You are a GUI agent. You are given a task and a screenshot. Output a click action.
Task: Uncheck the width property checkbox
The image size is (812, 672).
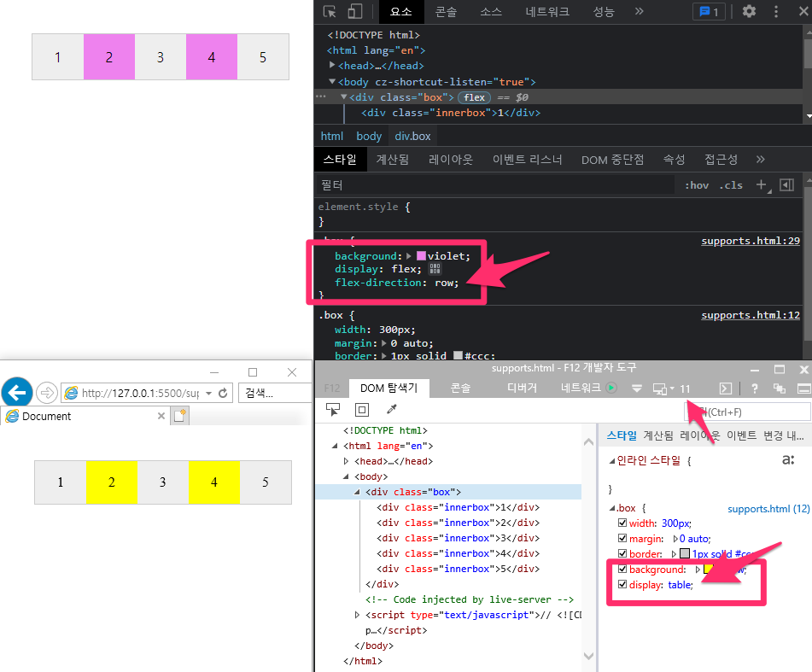point(622,523)
